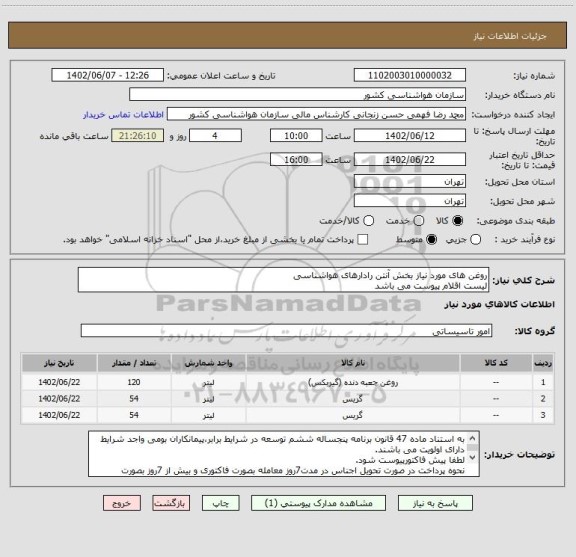Click the buyer notes scrollbar up arrow
576x557 pixels.
click(x=473, y=438)
